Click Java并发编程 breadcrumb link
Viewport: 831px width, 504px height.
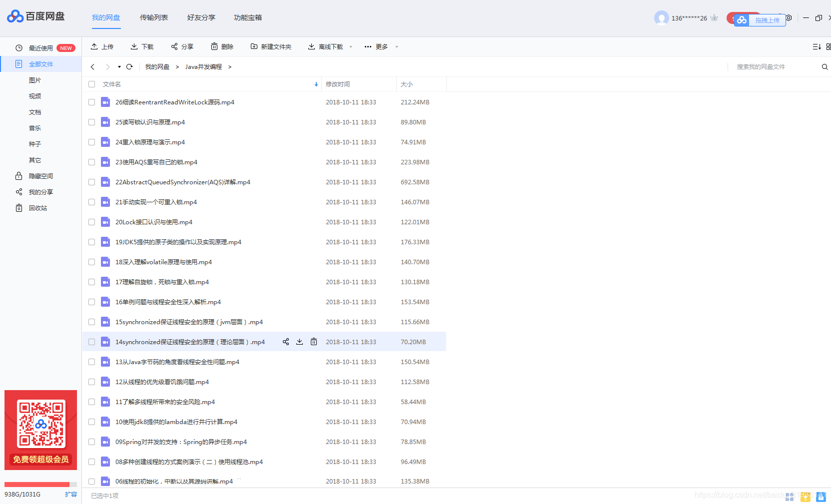(x=203, y=67)
